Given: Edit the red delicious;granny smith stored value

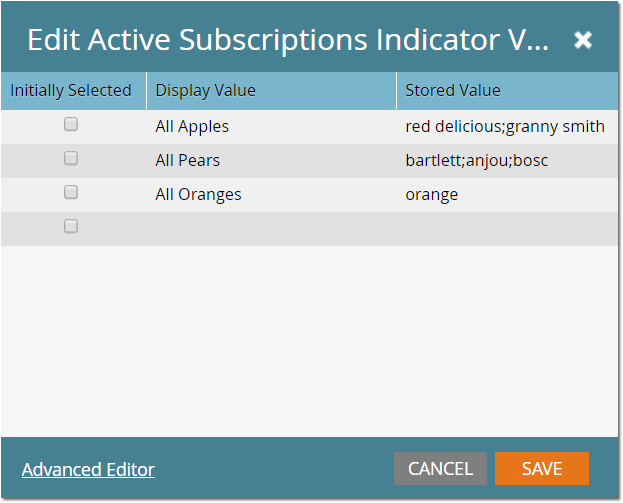Looking at the screenshot, I should pyautogui.click(x=505, y=126).
